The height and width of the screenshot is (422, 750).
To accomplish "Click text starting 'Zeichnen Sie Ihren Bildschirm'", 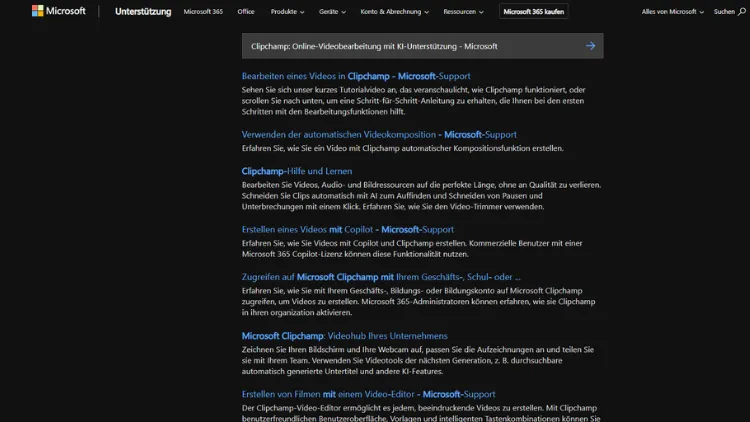I will coord(418,360).
